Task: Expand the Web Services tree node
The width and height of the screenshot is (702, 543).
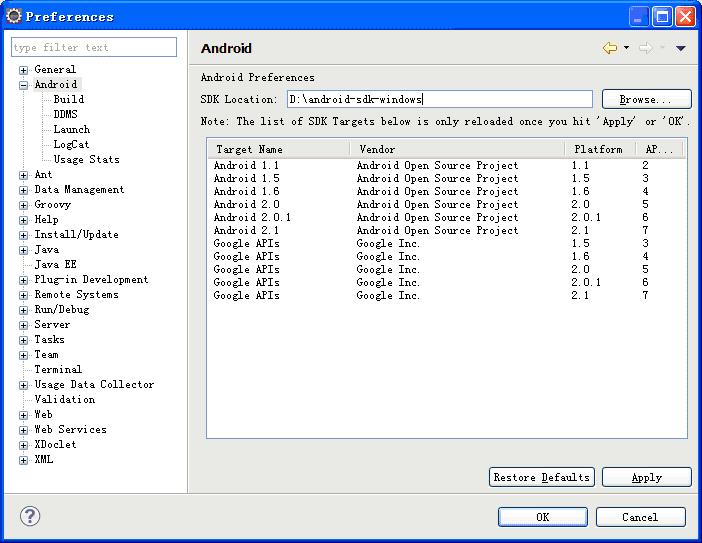Action: tap(23, 430)
